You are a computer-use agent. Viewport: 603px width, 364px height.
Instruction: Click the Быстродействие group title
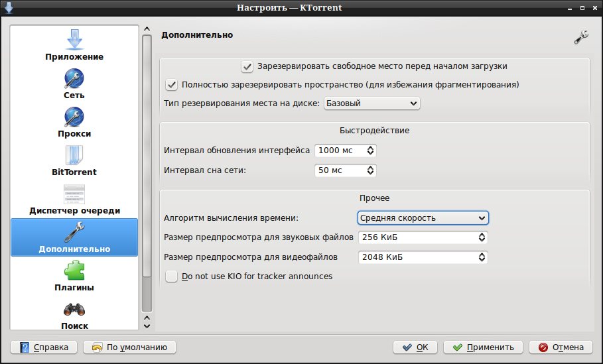(374, 131)
